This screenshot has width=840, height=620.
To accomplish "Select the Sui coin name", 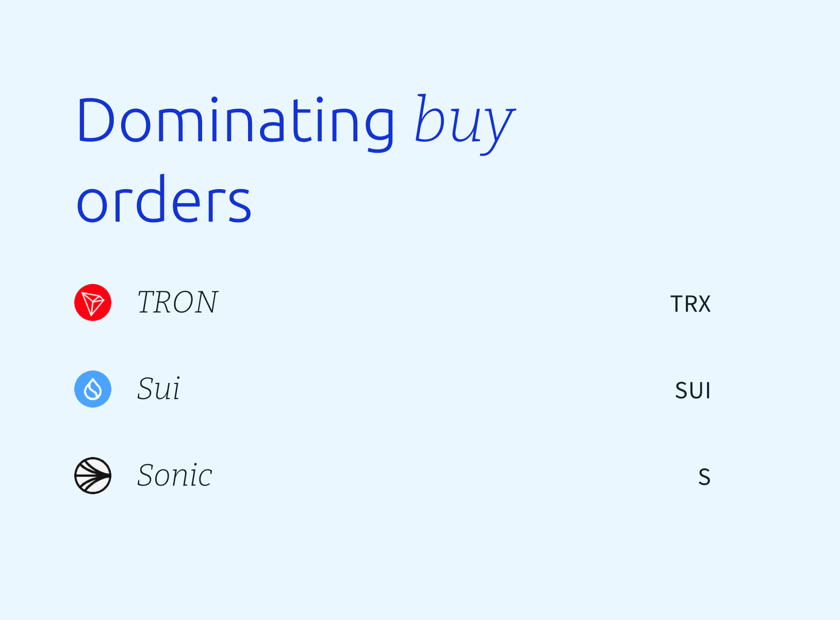I will click(159, 388).
